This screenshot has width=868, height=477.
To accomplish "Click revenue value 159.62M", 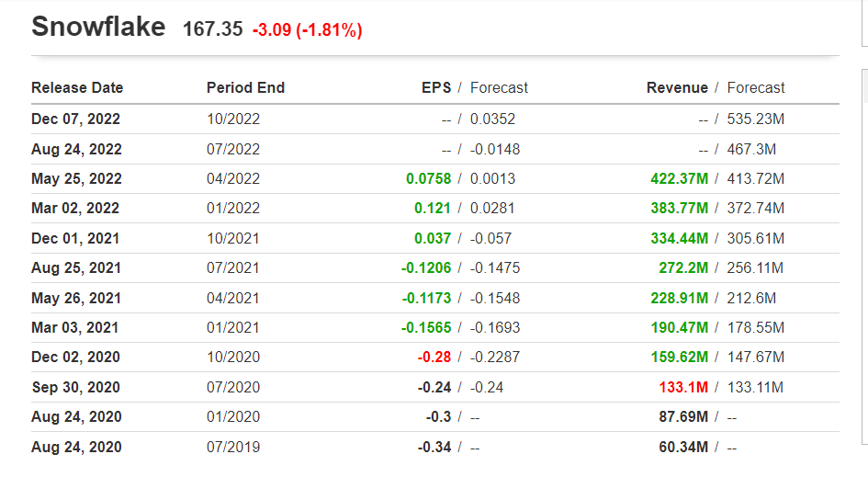I will click(x=679, y=358).
